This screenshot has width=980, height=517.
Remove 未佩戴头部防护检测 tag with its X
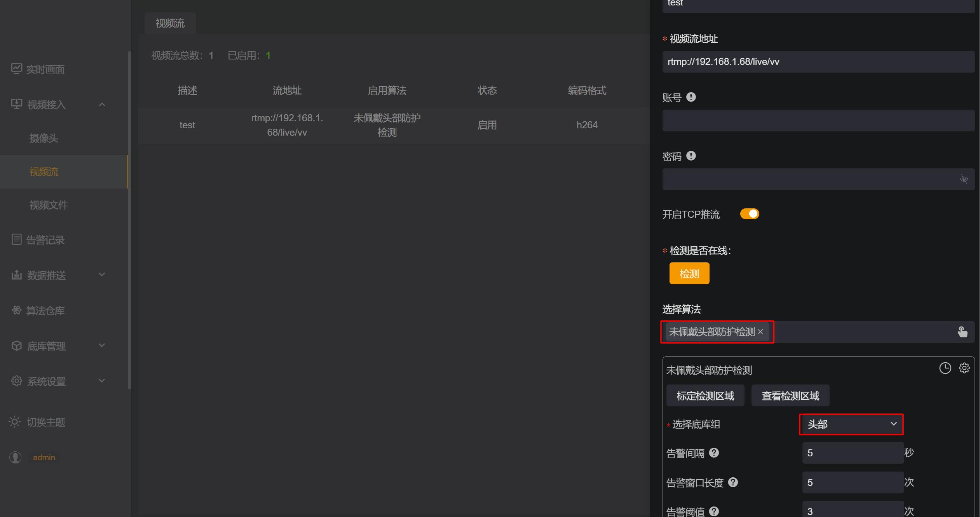point(760,332)
